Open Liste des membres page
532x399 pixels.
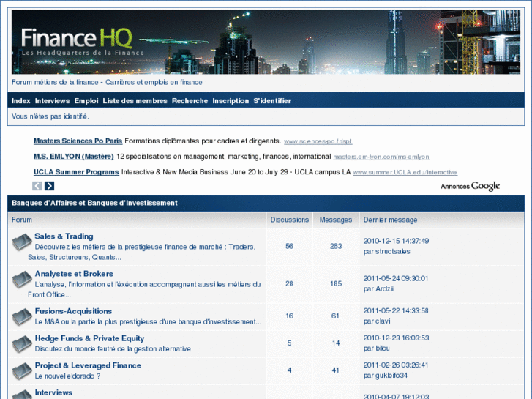[x=135, y=101]
